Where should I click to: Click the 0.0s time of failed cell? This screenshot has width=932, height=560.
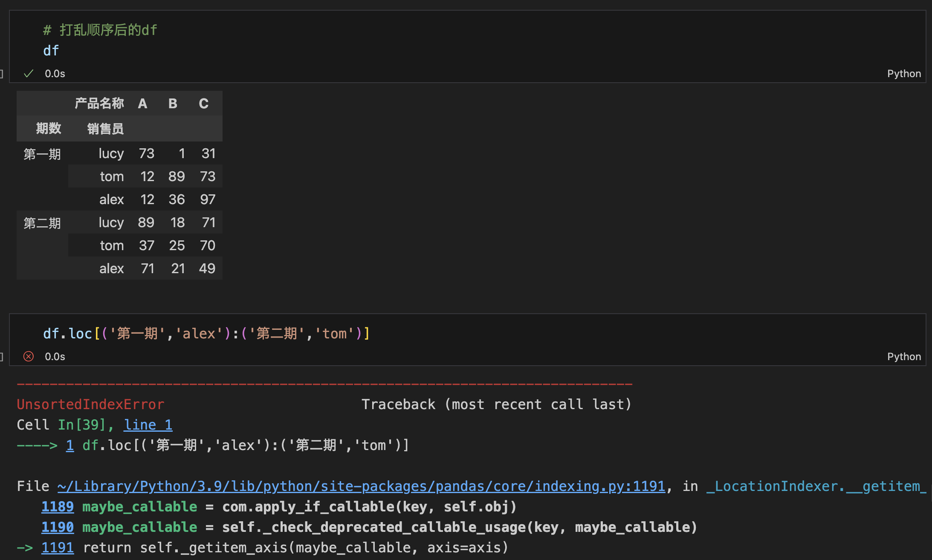[x=55, y=357]
